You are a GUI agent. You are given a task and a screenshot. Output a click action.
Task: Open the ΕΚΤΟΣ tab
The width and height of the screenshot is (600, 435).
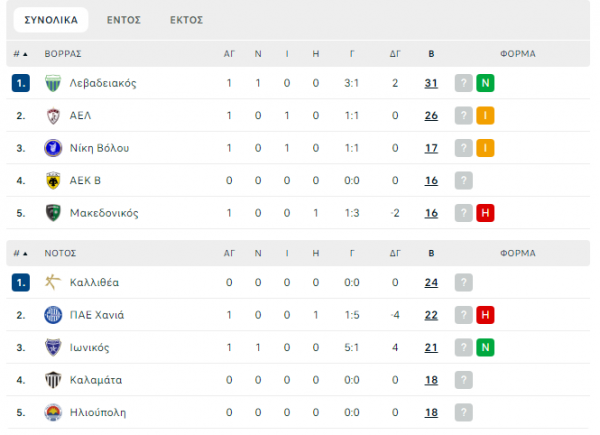point(186,20)
